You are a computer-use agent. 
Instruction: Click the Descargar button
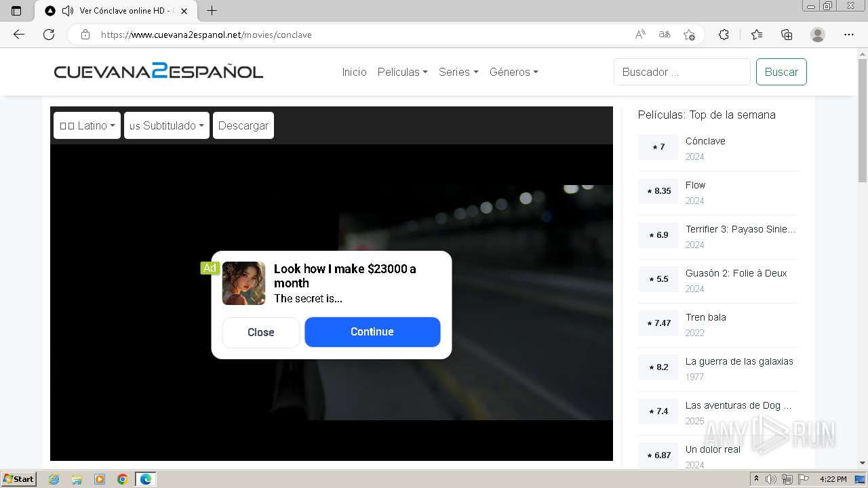point(243,125)
